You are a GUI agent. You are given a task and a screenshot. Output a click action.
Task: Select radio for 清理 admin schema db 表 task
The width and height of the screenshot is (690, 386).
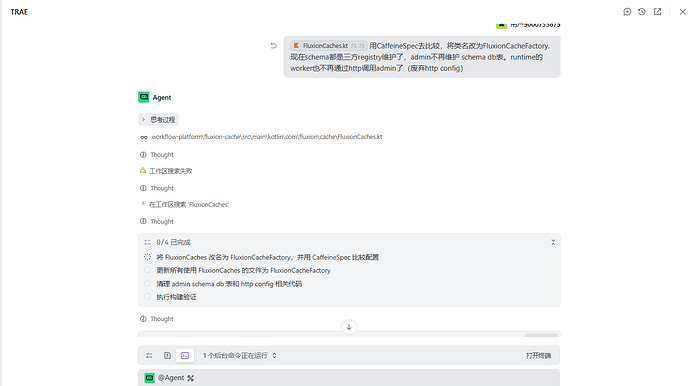point(147,283)
